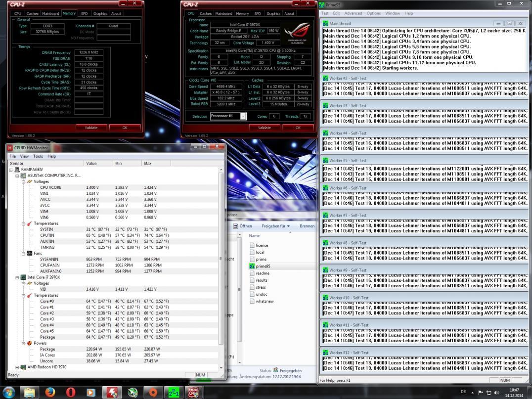Click the thermometer icon beside CPU Temperatures
Screen dimensions: 532x399
coord(30,295)
